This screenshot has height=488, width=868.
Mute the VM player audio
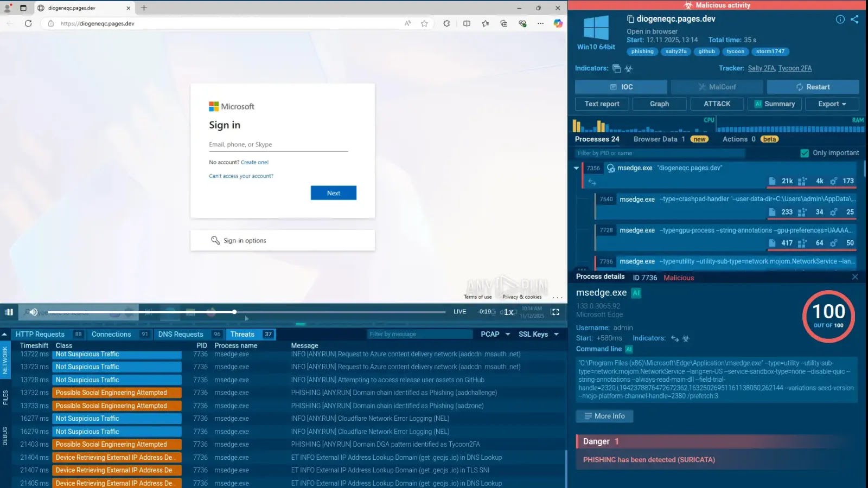click(33, 312)
